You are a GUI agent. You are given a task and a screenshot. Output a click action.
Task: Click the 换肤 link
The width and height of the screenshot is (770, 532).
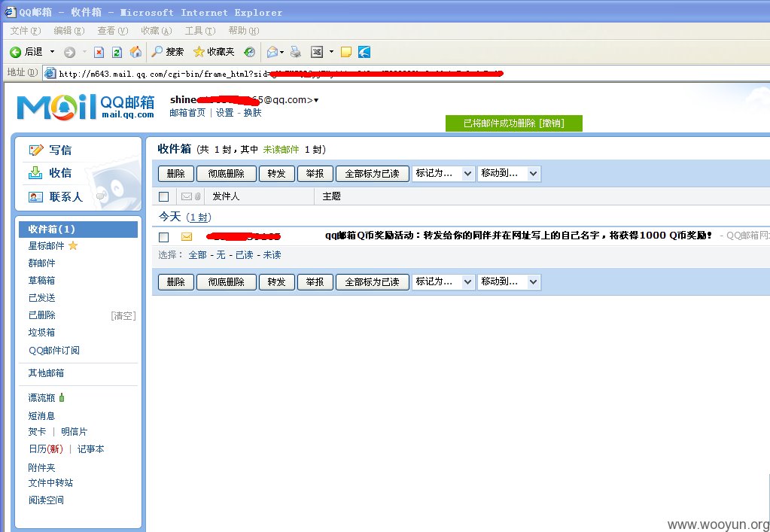click(252, 112)
